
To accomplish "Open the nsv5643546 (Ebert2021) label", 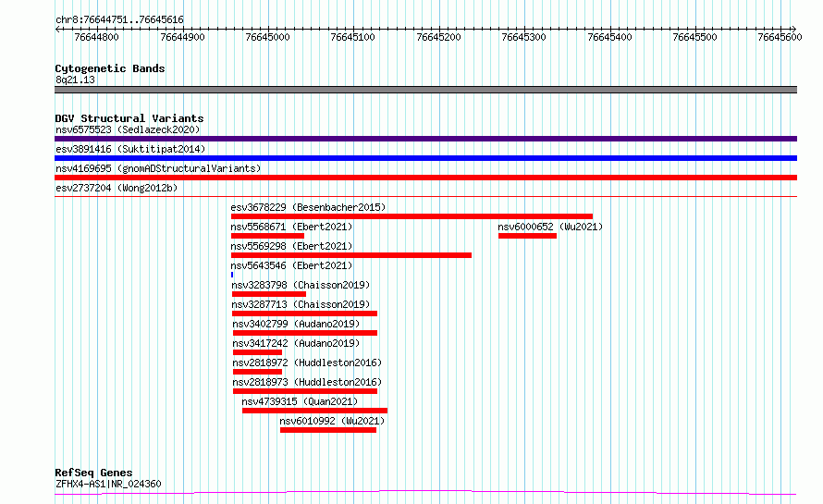I will (x=291, y=265).
